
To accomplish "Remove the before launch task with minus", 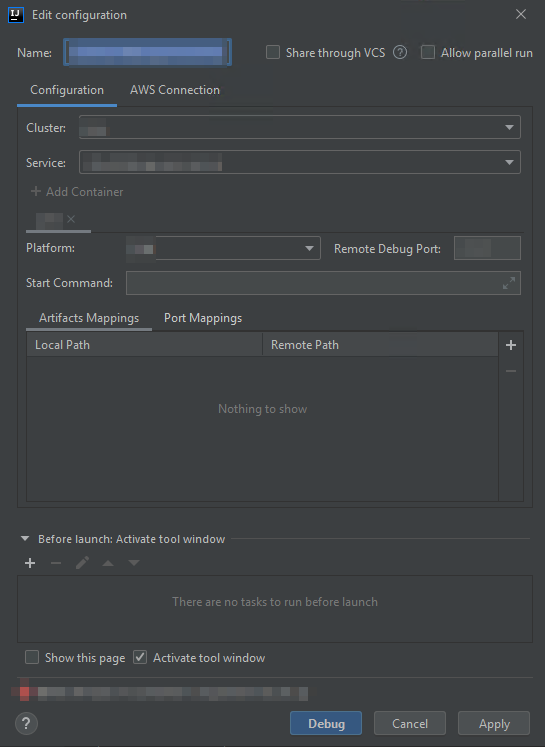I will [x=56, y=563].
